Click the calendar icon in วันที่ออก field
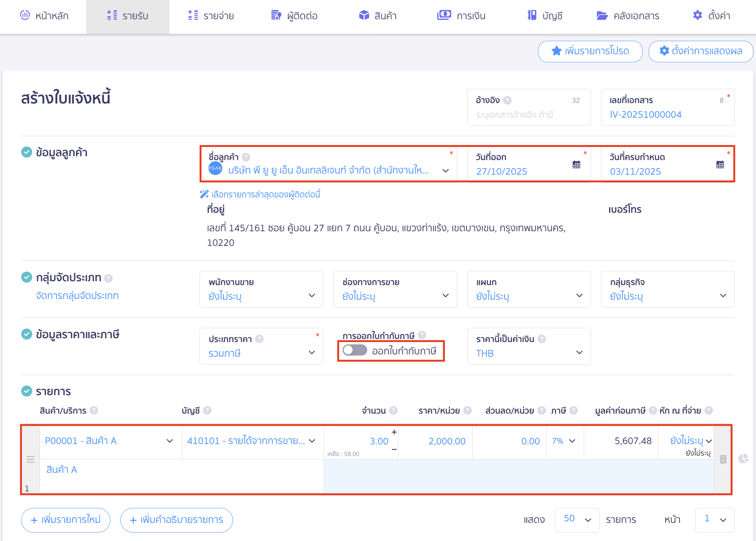756x541 pixels. tap(576, 165)
